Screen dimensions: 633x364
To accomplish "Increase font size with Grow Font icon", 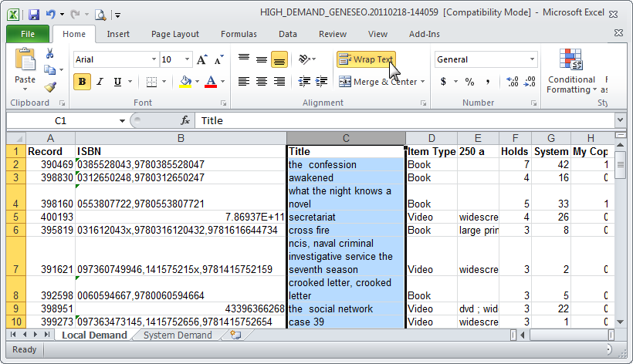I will (x=201, y=59).
